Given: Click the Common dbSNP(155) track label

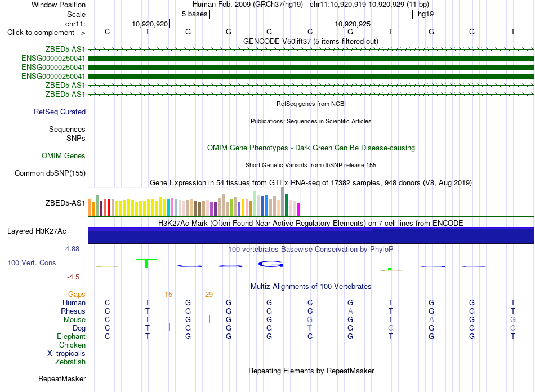Looking at the screenshot, I should pyautogui.click(x=50, y=173).
